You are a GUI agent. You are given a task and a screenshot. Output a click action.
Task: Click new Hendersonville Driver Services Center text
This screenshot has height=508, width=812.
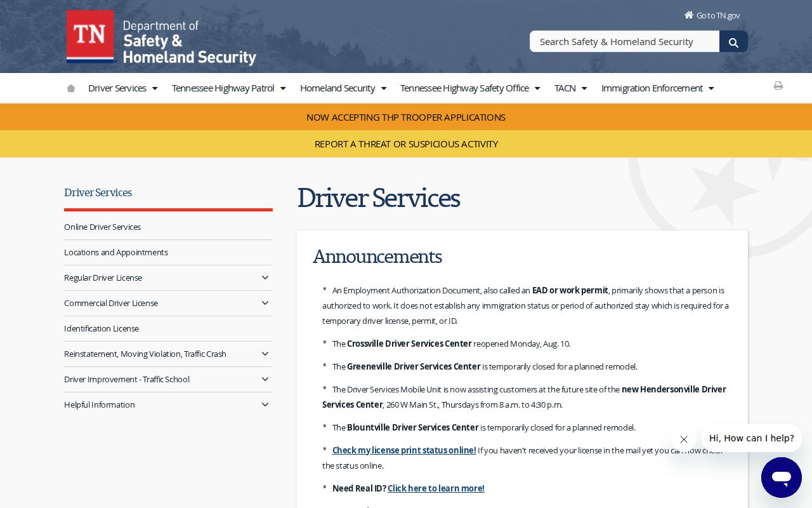[x=524, y=397]
